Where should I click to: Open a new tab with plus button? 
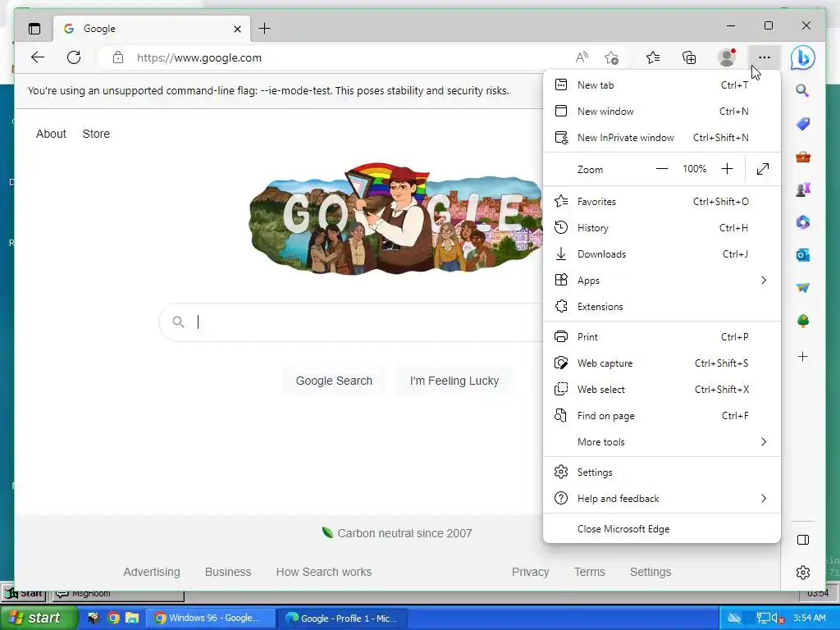click(x=265, y=29)
